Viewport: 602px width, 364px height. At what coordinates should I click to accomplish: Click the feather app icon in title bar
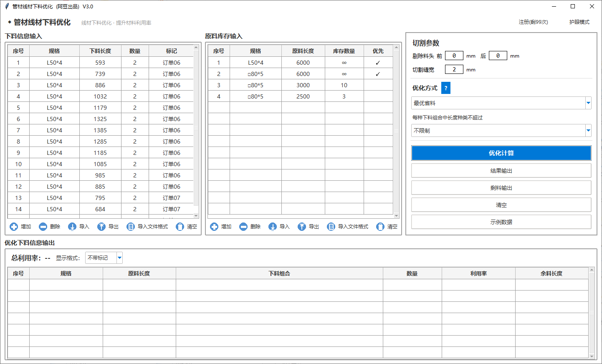[x=7, y=6]
